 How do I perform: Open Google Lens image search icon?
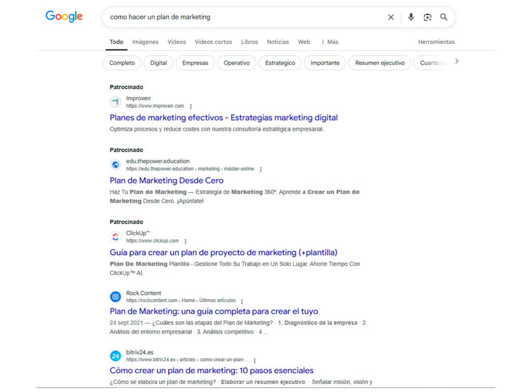[428, 17]
